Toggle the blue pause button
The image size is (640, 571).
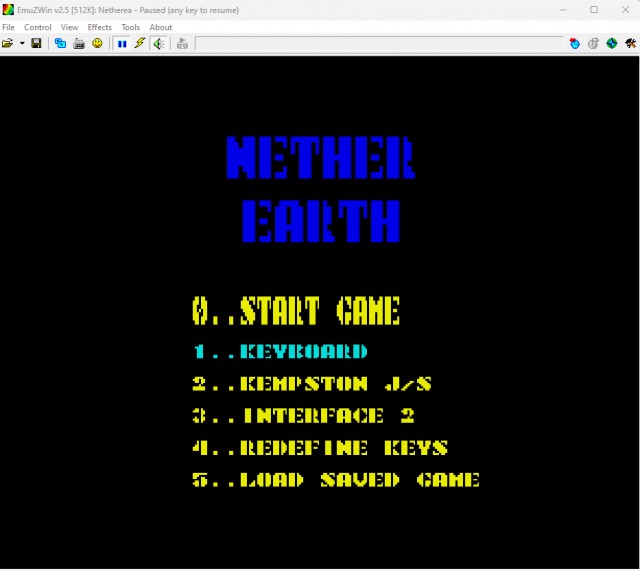122,44
